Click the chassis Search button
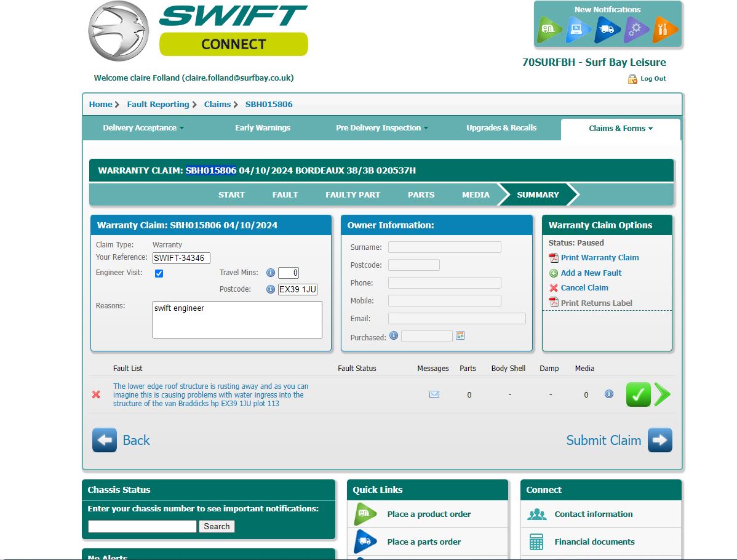Image resolution: width=737 pixels, height=560 pixels. [217, 527]
